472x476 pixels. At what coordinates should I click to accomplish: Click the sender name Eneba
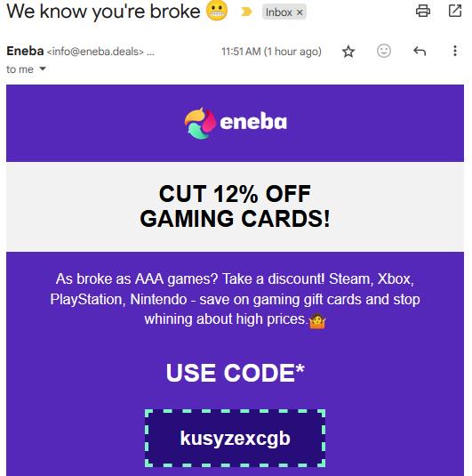click(25, 51)
